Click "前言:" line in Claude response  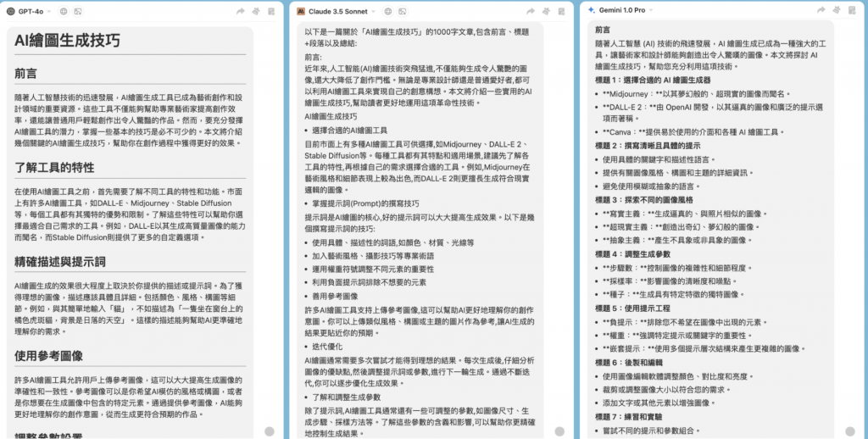(313, 57)
